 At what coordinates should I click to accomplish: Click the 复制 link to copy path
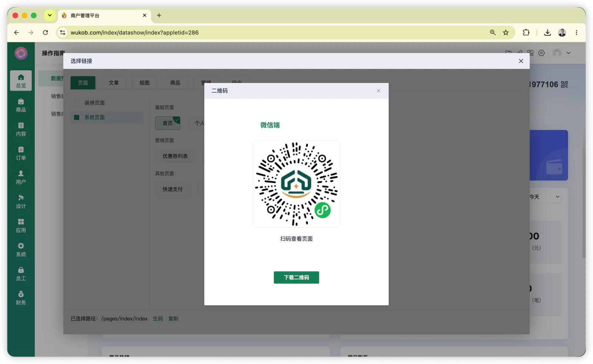pyautogui.click(x=173, y=319)
